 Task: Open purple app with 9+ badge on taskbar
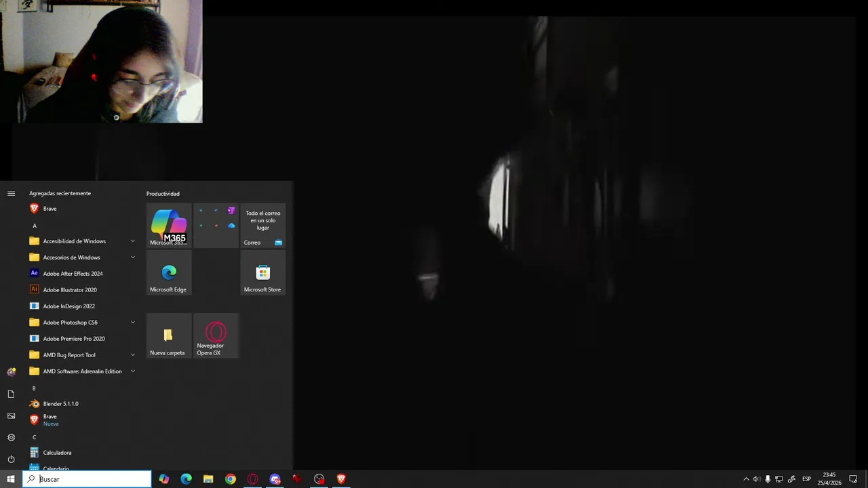point(275,479)
